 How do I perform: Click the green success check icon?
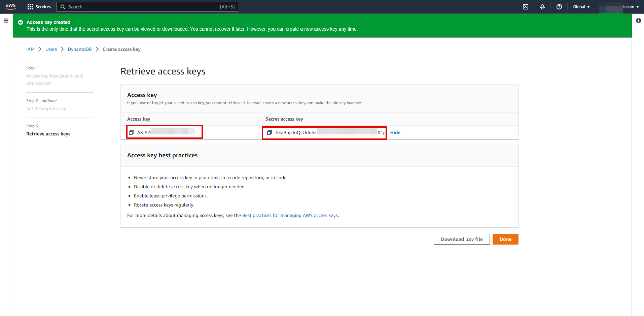[21, 22]
